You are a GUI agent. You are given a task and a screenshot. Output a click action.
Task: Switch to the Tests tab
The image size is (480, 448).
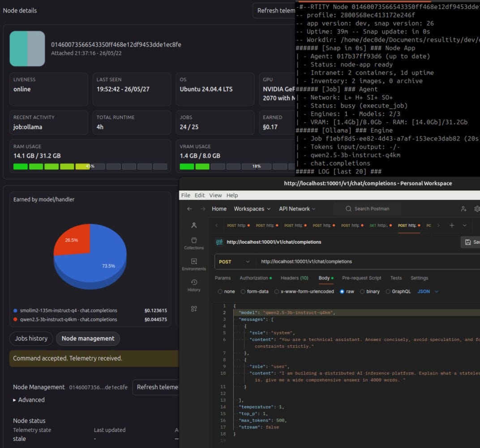pyautogui.click(x=396, y=278)
